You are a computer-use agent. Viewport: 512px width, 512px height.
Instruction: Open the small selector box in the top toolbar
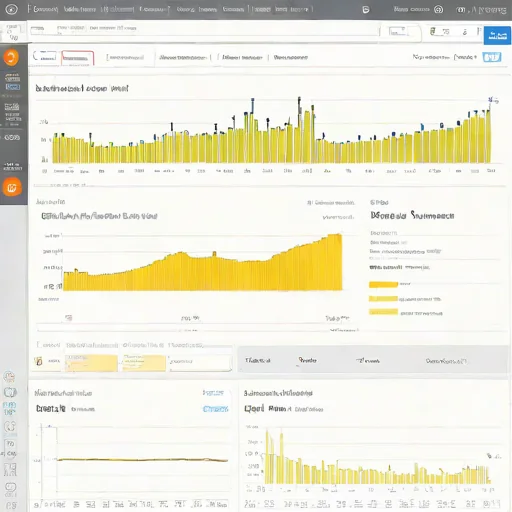[398, 32]
